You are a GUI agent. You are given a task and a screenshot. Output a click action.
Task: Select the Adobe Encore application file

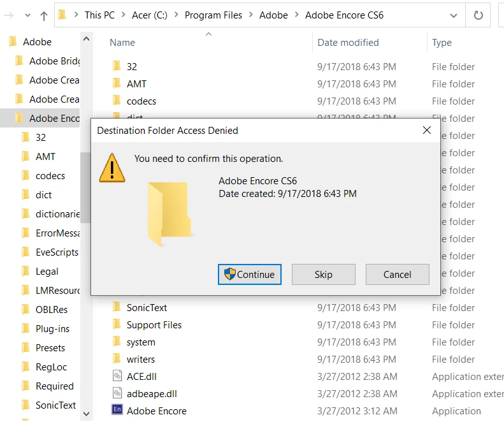tap(157, 411)
